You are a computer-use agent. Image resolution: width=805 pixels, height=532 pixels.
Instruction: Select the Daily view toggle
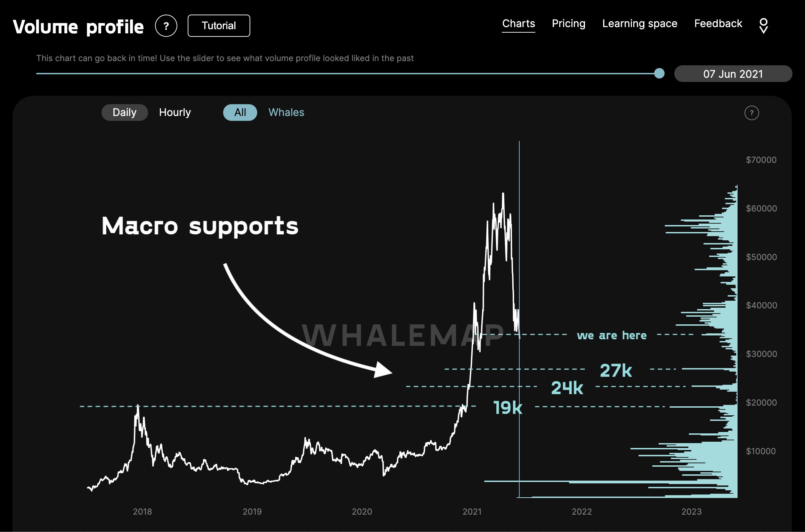pos(124,111)
